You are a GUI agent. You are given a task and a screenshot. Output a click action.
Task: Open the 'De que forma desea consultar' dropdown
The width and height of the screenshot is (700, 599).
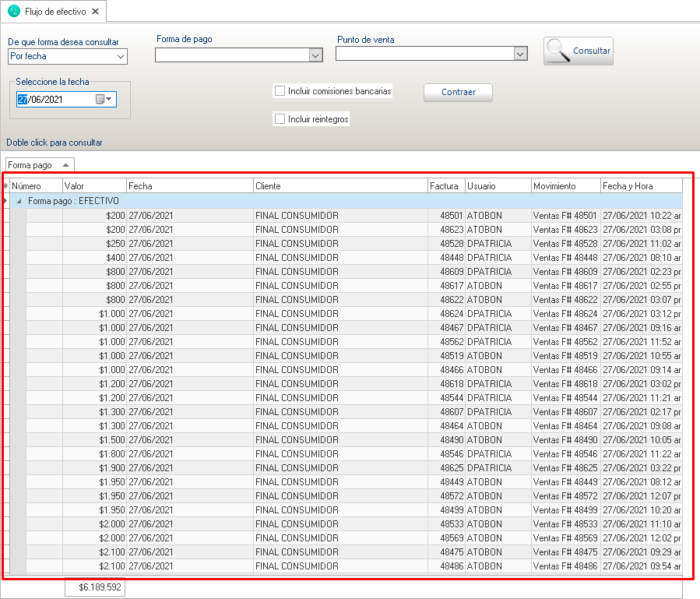(120, 57)
